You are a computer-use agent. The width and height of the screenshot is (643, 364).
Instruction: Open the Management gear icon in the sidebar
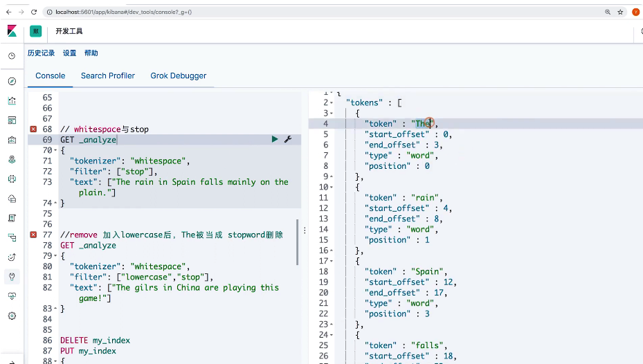pyautogui.click(x=12, y=316)
